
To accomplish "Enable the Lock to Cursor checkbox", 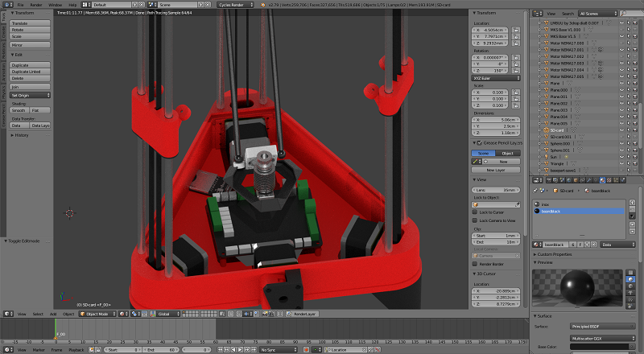I will [x=475, y=212].
